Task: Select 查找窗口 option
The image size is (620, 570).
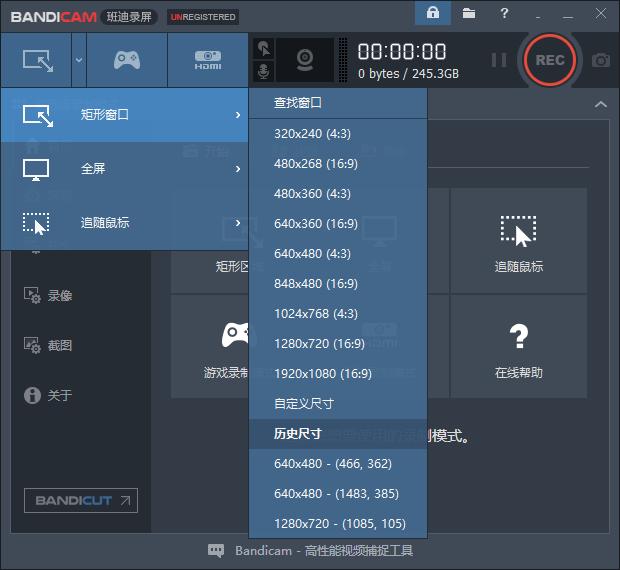Action: click(x=338, y=103)
